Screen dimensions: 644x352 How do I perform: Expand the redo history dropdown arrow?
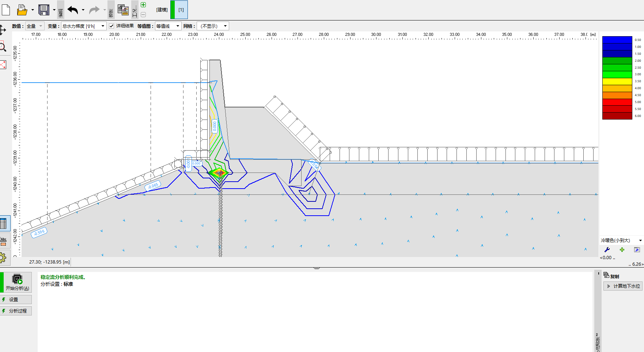105,10
